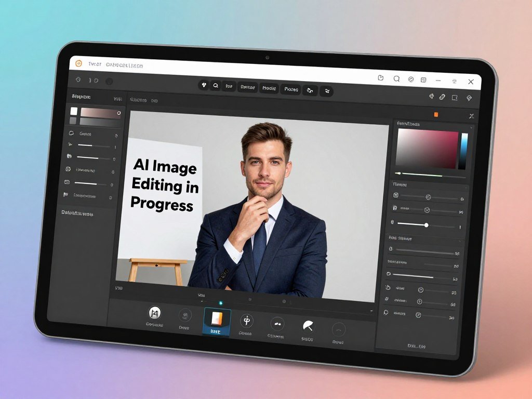
Task: Click the vertical blue hue strip
Action: 463,151
